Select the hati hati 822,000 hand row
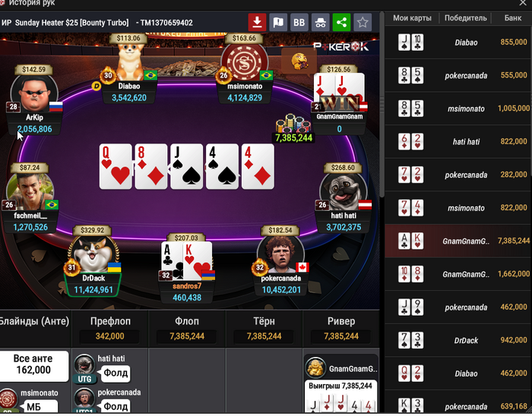Screen dimensions: 532x416 (x=458, y=142)
